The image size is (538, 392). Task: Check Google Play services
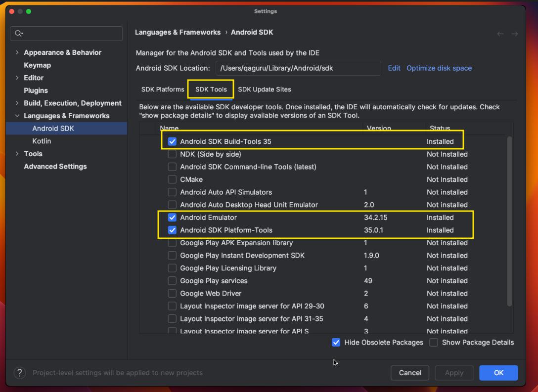(172, 281)
